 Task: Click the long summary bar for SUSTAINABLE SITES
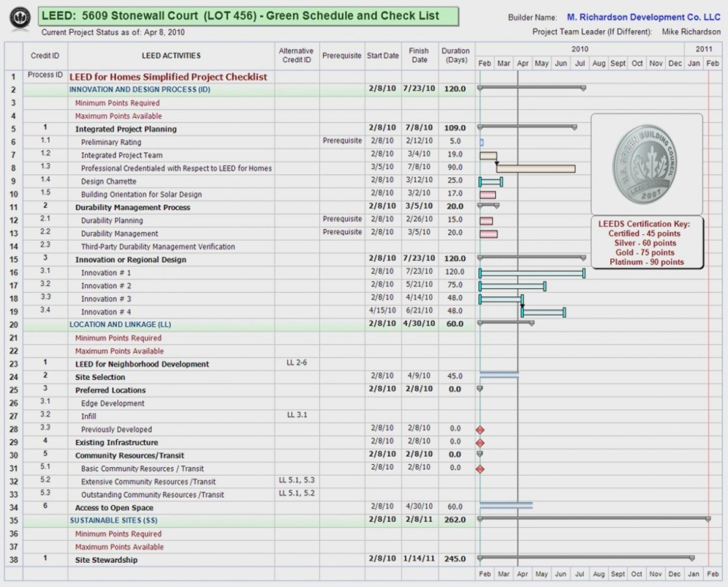tap(593, 519)
